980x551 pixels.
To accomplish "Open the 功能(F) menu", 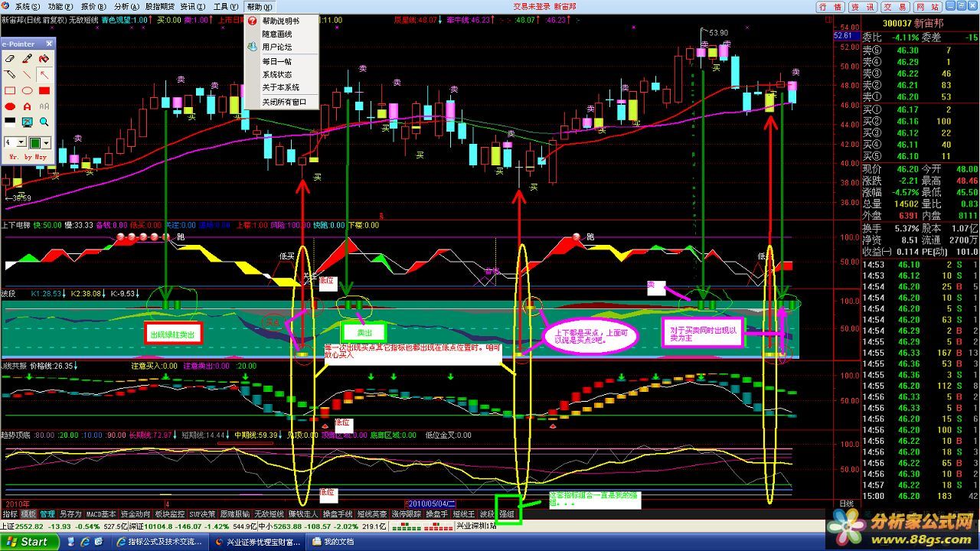I will 60,6.
